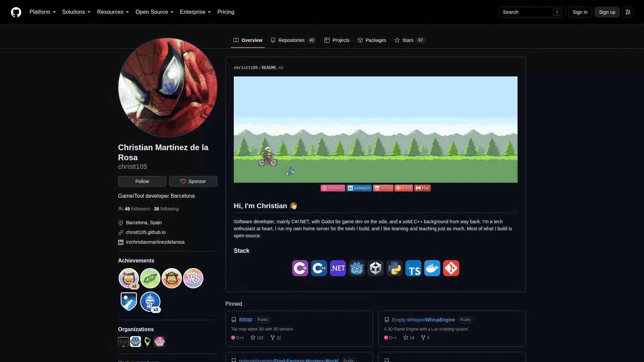Click the Sponsor button

point(193,181)
